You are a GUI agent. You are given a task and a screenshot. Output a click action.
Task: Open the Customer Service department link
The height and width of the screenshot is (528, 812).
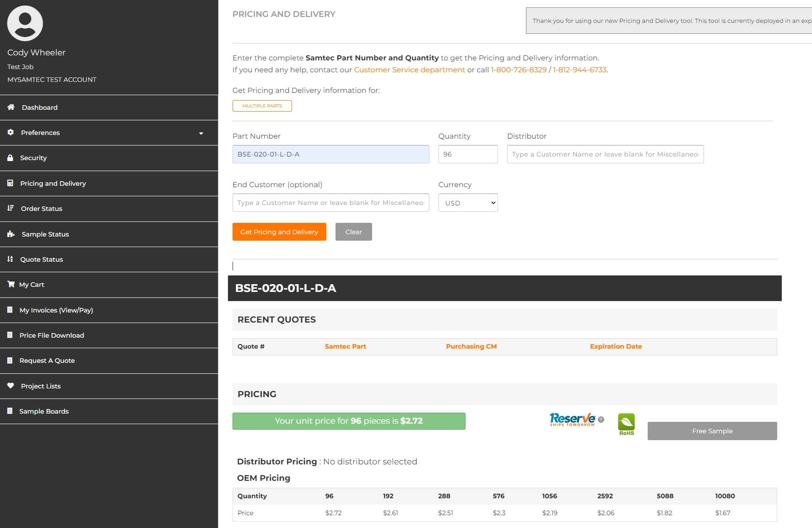pos(409,70)
